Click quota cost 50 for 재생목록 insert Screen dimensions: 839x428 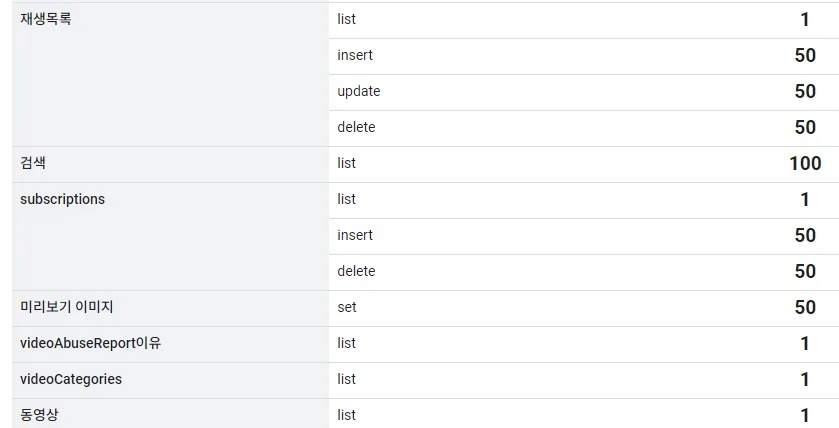(805, 55)
